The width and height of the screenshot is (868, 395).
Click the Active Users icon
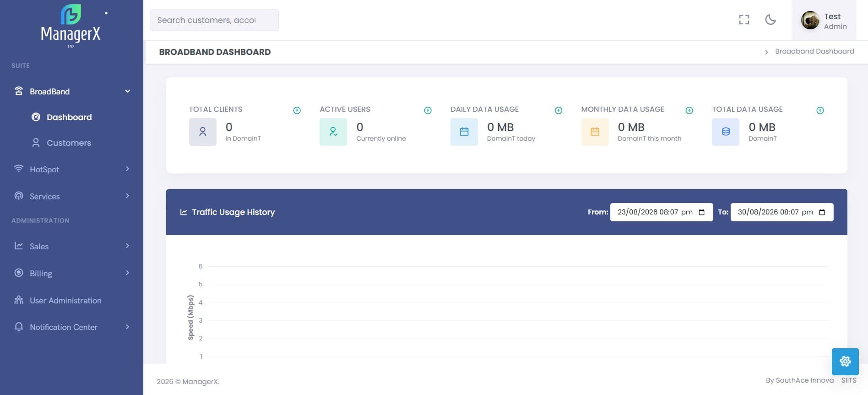tap(333, 132)
